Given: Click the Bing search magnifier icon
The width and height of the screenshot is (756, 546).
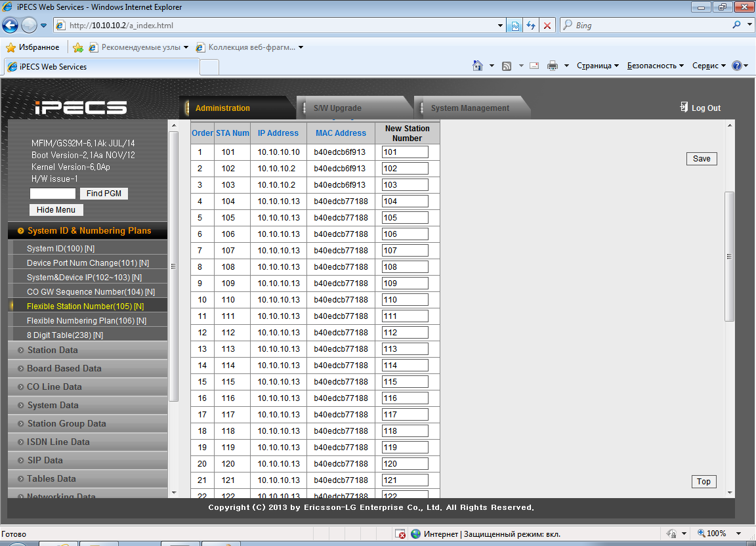Looking at the screenshot, I should click(736, 26).
